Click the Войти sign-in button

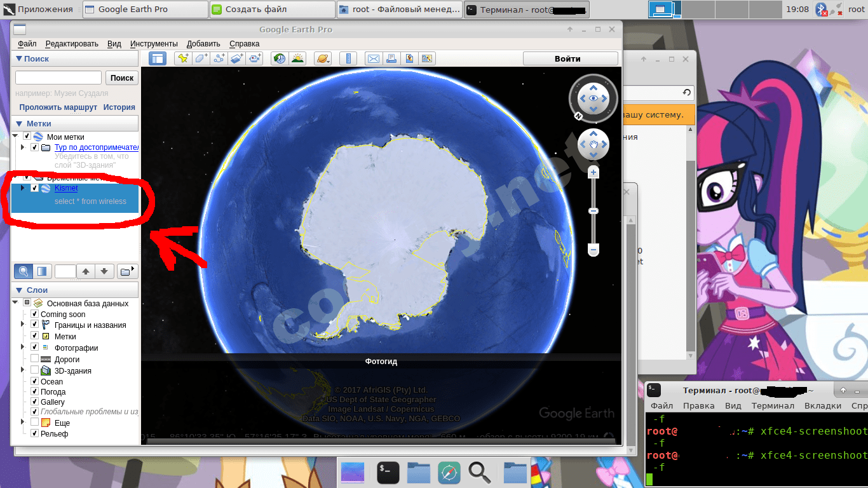point(570,58)
